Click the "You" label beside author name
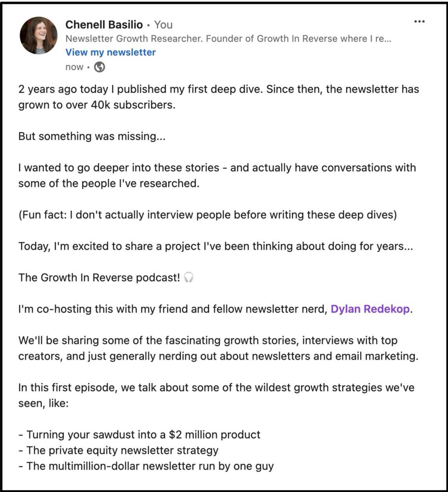 pos(163,25)
